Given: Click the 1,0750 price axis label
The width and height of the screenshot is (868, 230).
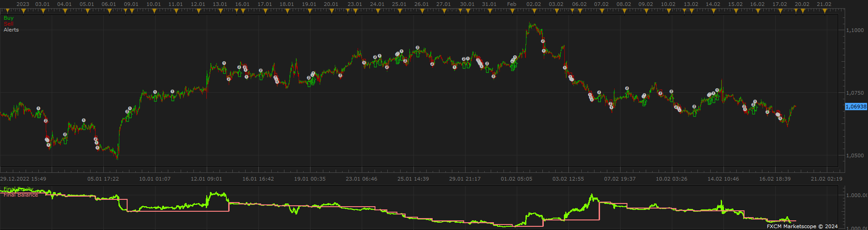Looking at the screenshot, I should tap(854, 93).
